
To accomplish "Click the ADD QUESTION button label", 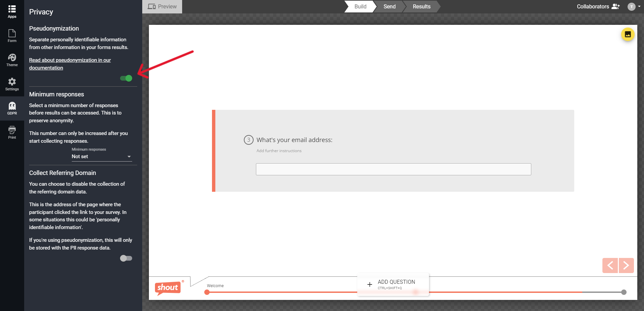I will pos(396,282).
